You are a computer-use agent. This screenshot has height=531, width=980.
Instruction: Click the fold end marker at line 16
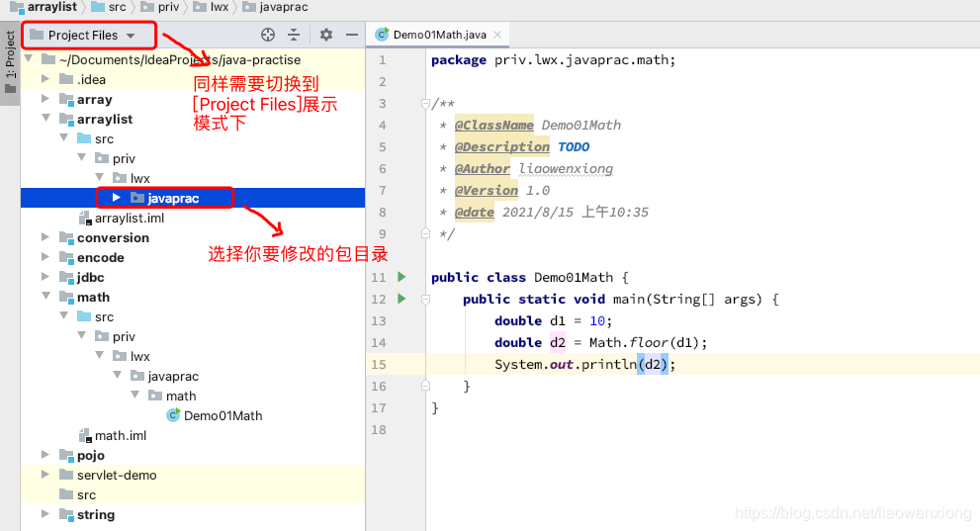(425, 386)
